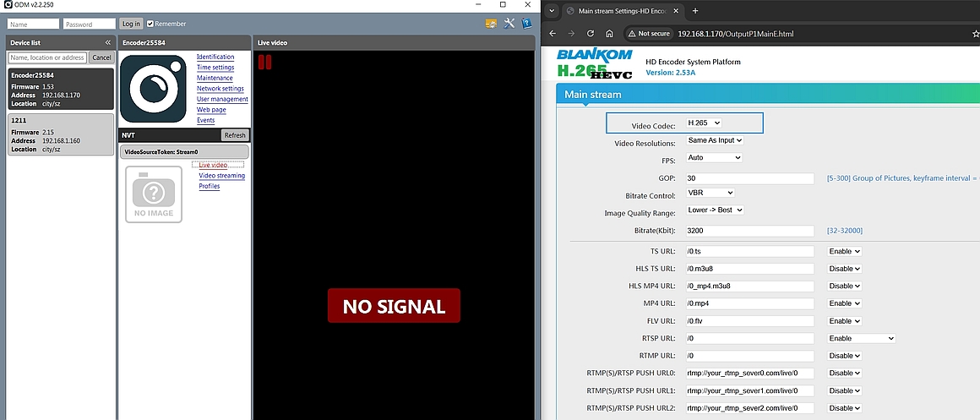This screenshot has height=420, width=980.
Task: Open the Bitrate Control dropdown
Action: point(710,194)
